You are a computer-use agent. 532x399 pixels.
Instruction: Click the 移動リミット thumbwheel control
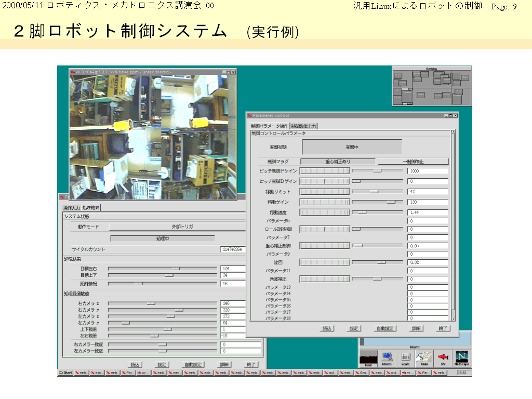[x=325, y=192]
